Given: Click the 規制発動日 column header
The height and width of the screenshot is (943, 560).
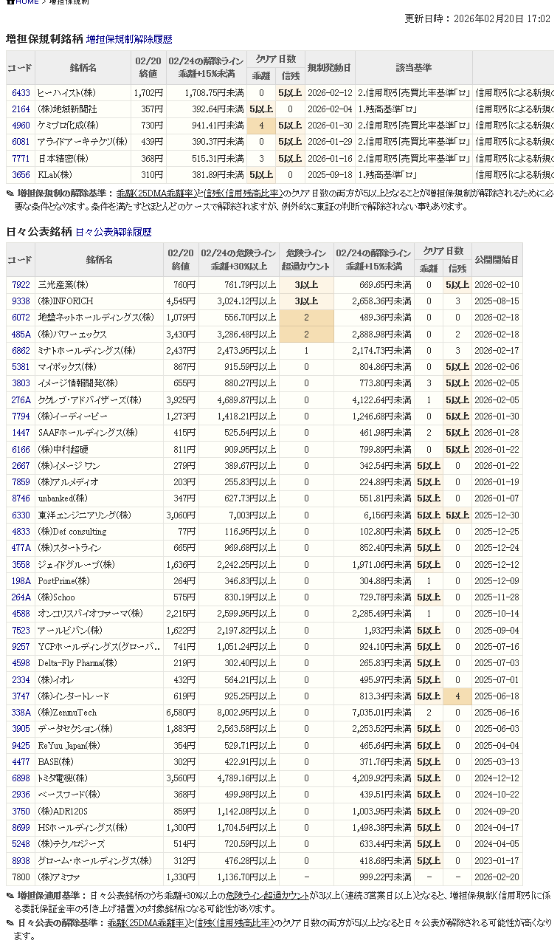Looking at the screenshot, I should pyautogui.click(x=328, y=68).
